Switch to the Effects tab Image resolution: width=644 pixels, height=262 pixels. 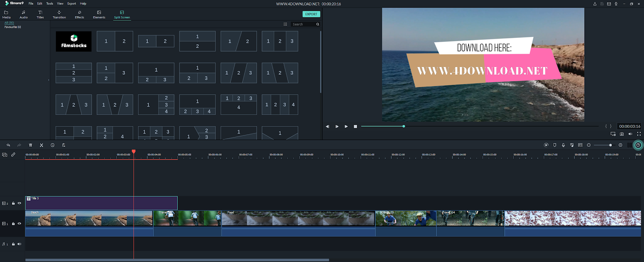tap(80, 15)
